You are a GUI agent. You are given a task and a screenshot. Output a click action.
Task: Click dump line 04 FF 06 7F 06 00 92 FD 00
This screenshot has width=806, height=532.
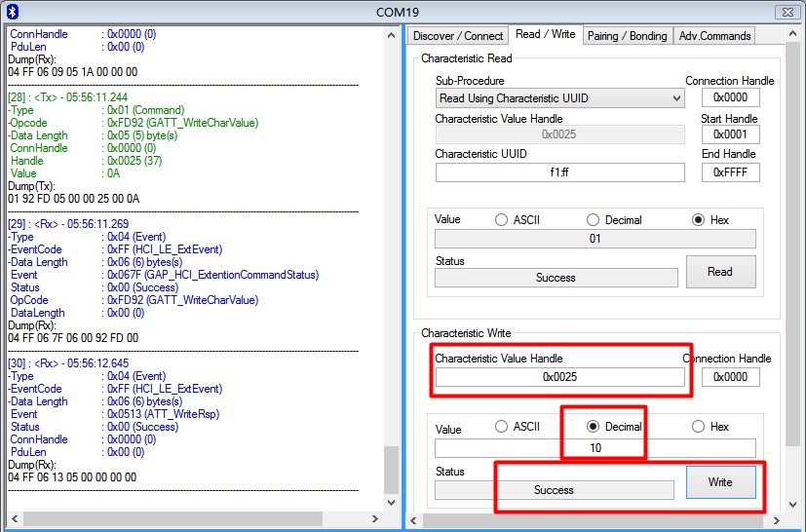click(73, 338)
